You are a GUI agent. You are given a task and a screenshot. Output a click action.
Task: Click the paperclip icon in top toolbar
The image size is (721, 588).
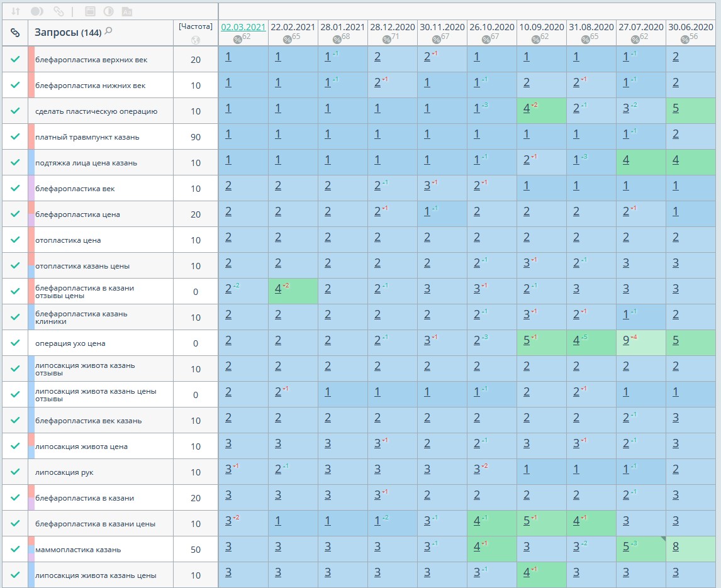[x=59, y=11]
